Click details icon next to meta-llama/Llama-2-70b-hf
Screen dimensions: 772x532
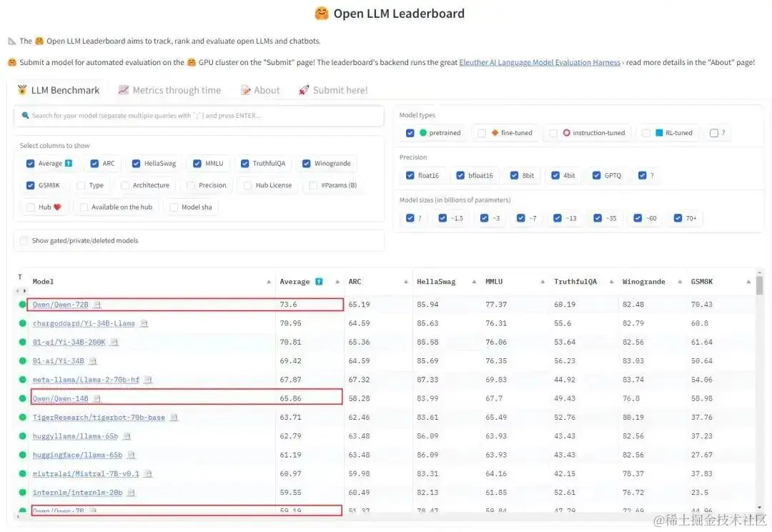click(x=148, y=380)
